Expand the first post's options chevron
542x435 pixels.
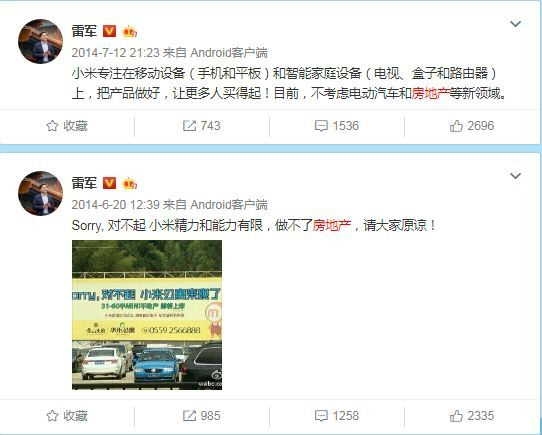[x=515, y=24]
